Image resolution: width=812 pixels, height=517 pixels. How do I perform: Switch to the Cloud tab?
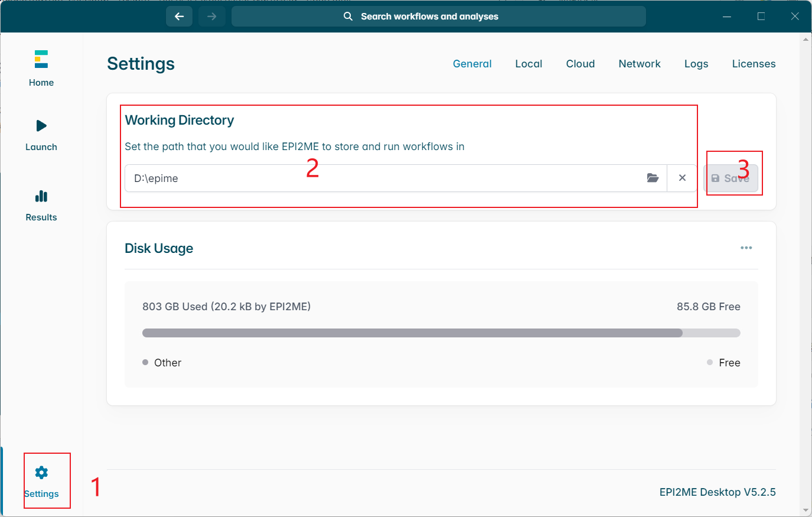pyautogui.click(x=581, y=64)
